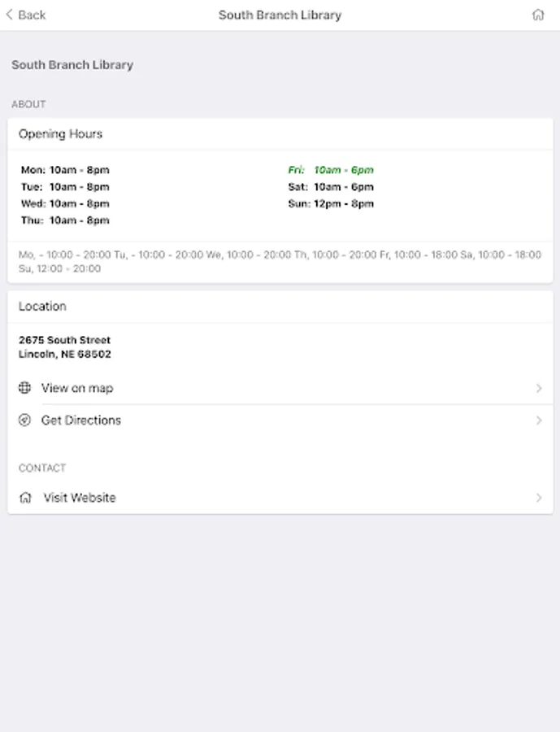Expand the chevron on the View on map row
The height and width of the screenshot is (732, 560).
coord(539,389)
